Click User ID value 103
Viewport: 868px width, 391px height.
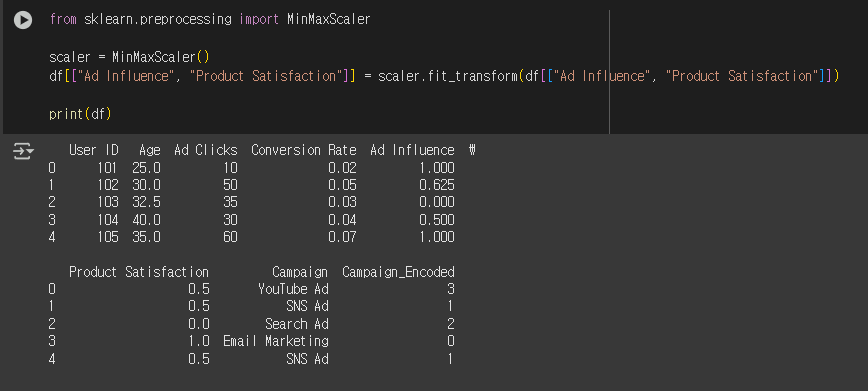point(107,202)
